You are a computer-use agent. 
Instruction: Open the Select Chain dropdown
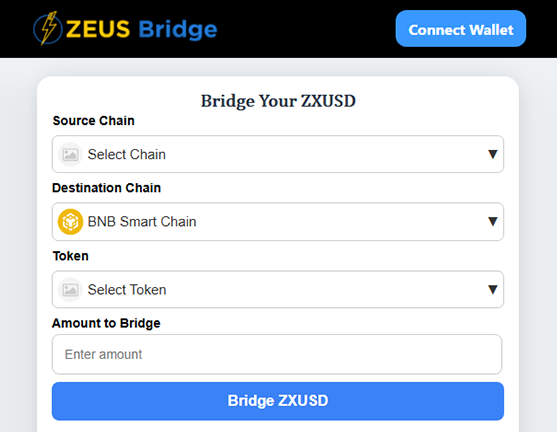tap(278, 154)
